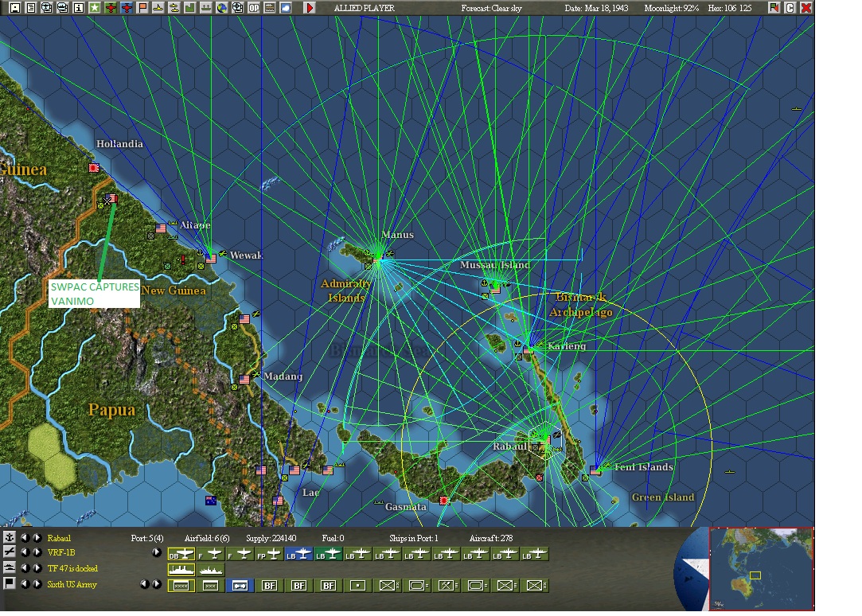Click the orange flag toolbar icon
The height and width of the screenshot is (616, 862).
click(x=142, y=7)
